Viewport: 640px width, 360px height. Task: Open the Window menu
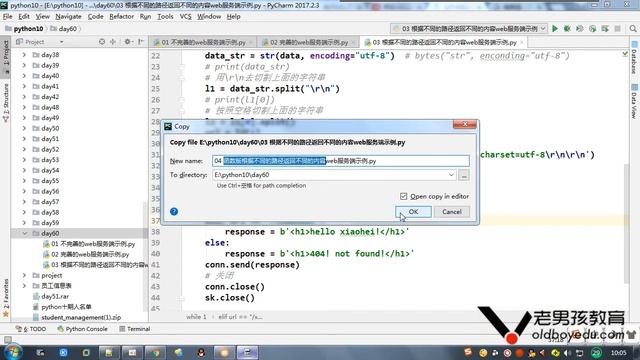[209, 16]
